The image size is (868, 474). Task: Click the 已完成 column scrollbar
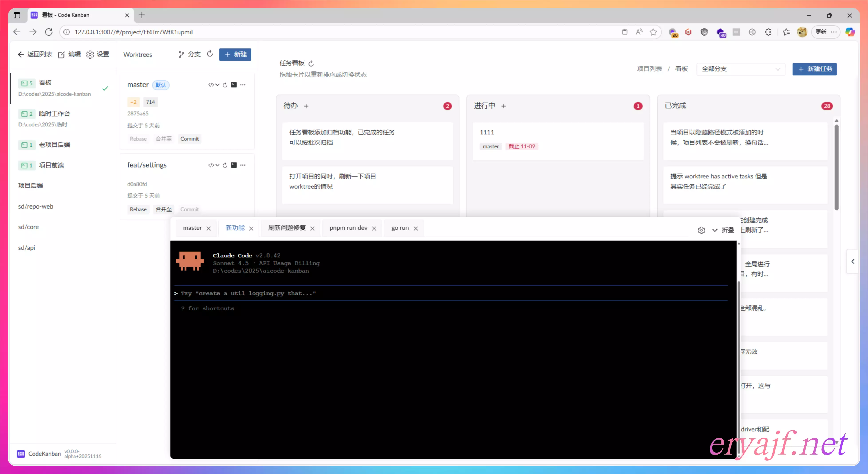(x=836, y=167)
